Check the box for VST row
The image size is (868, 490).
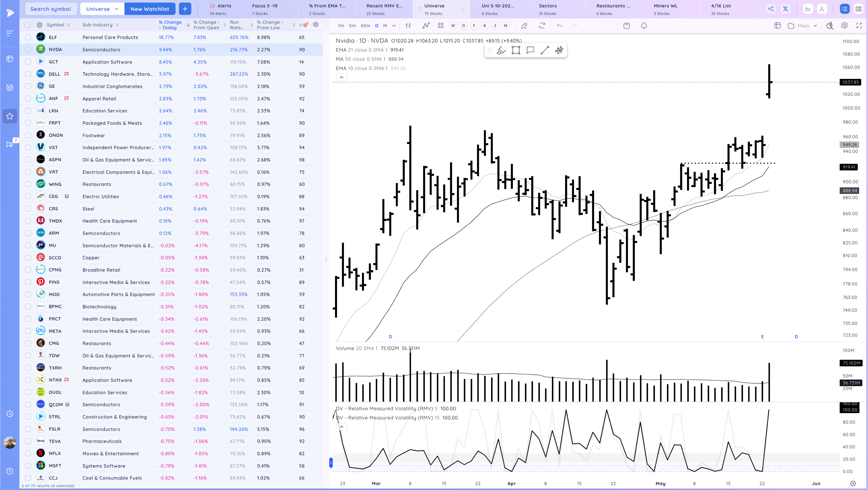click(28, 148)
